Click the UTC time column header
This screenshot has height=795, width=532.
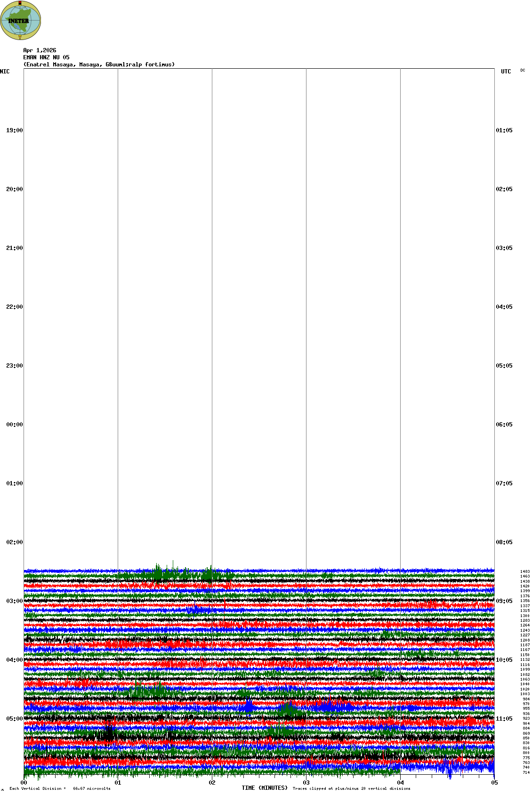tap(506, 72)
